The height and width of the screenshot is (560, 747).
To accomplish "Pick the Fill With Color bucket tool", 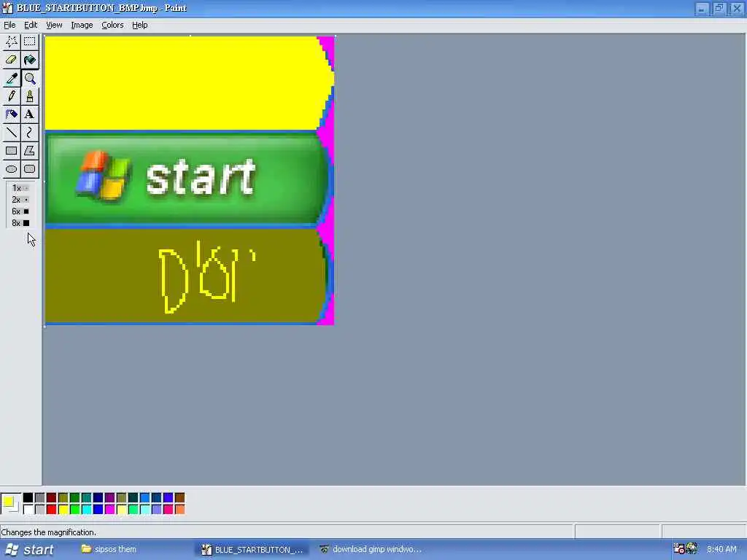I will coord(29,60).
